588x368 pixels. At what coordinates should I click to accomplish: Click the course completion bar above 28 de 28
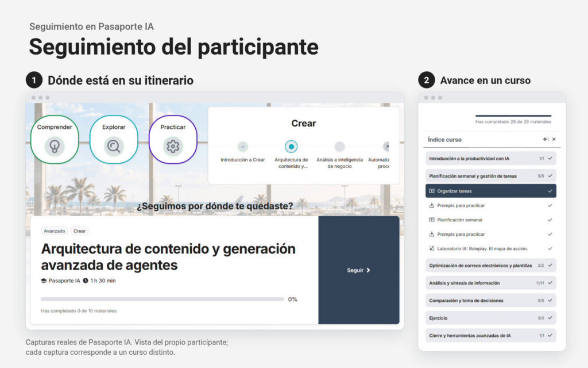(x=513, y=116)
